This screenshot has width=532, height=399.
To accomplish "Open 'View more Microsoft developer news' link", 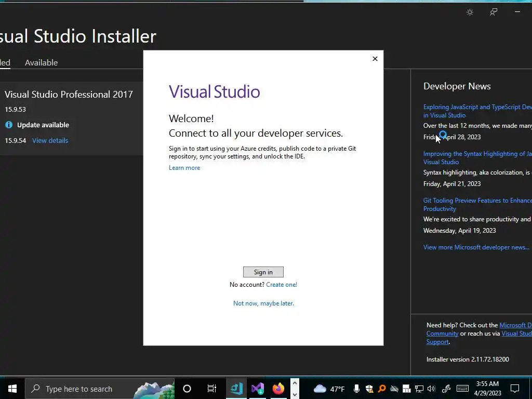I will click(x=476, y=247).
